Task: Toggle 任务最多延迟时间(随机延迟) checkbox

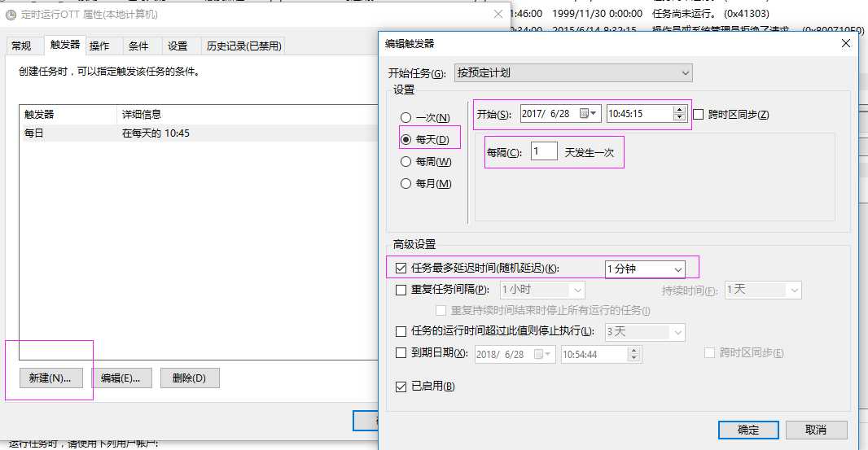Action: [401, 269]
